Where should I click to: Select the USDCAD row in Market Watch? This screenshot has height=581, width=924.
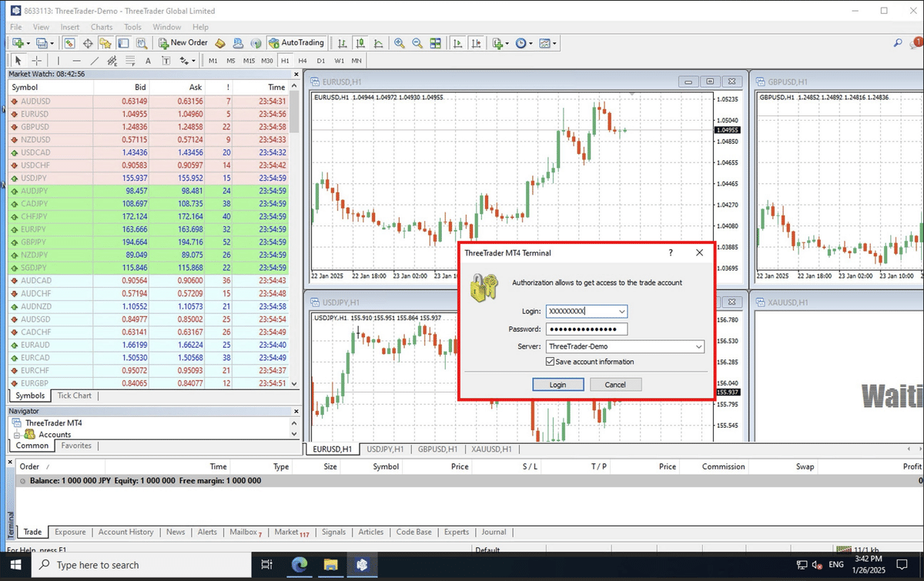click(x=150, y=152)
